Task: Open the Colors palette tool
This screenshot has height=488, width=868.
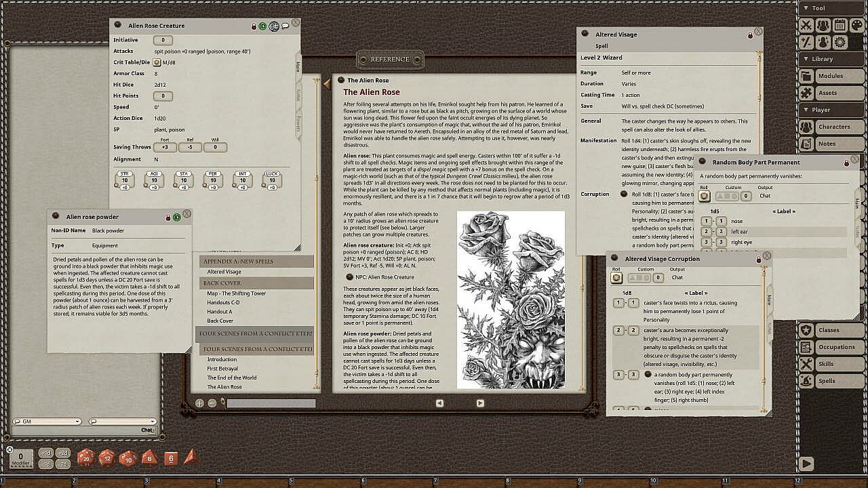Action: [857, 25]
